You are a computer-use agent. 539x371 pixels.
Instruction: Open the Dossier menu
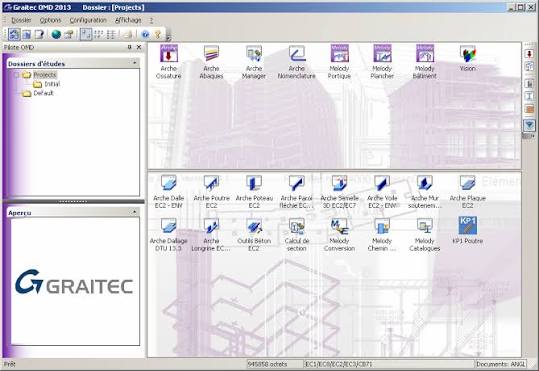21,20
